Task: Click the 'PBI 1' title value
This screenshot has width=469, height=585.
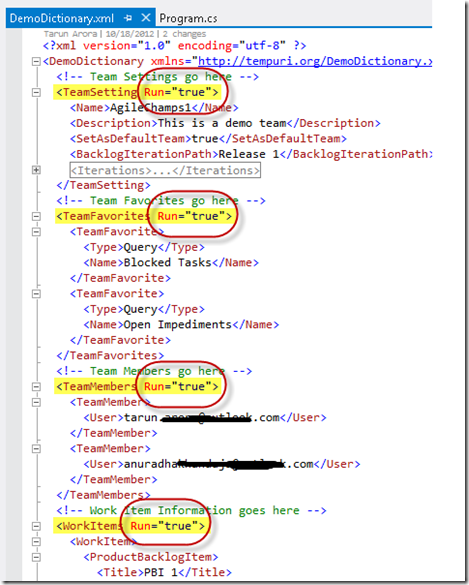Action: (161, 572)
